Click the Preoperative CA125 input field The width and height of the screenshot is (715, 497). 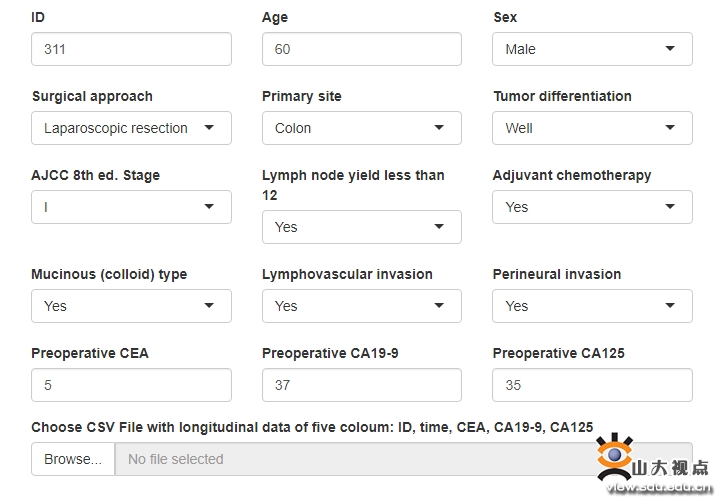click(x=591, y=385)
